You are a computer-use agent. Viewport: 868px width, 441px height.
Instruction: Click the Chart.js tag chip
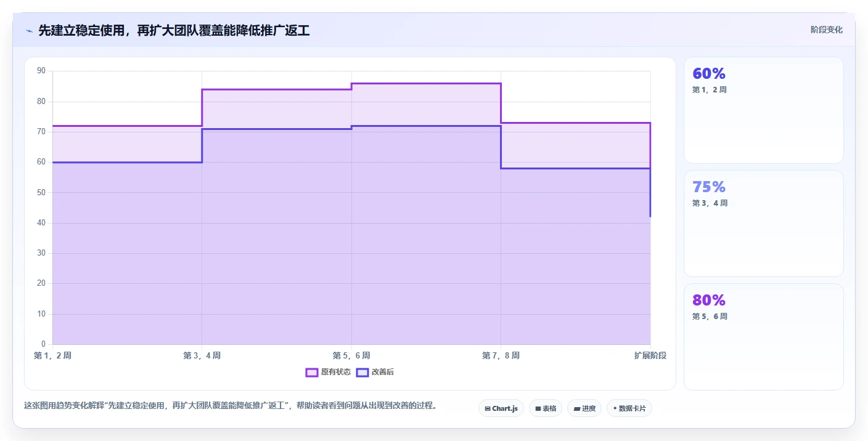[x=501, y=408]
